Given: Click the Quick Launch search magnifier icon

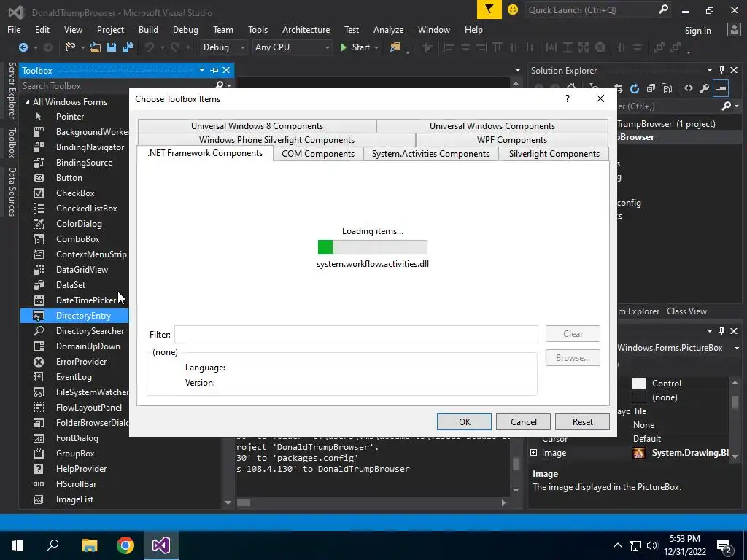Looking at the screenshot, I should tap(663, 9).
